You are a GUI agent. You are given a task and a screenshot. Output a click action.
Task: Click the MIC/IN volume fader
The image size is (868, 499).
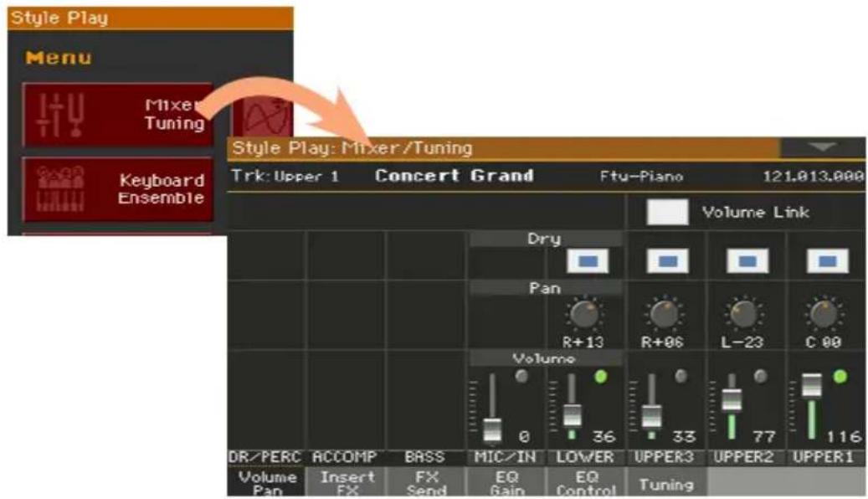491,430
